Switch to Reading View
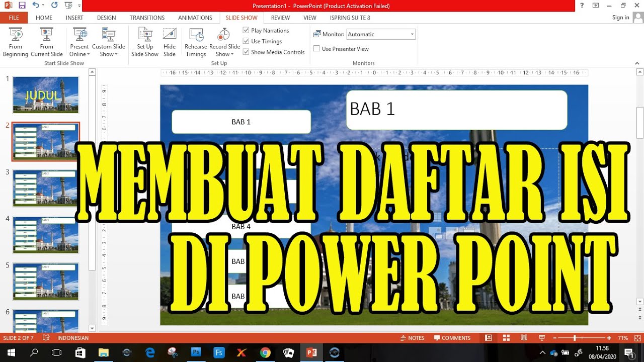 point(524,338)
